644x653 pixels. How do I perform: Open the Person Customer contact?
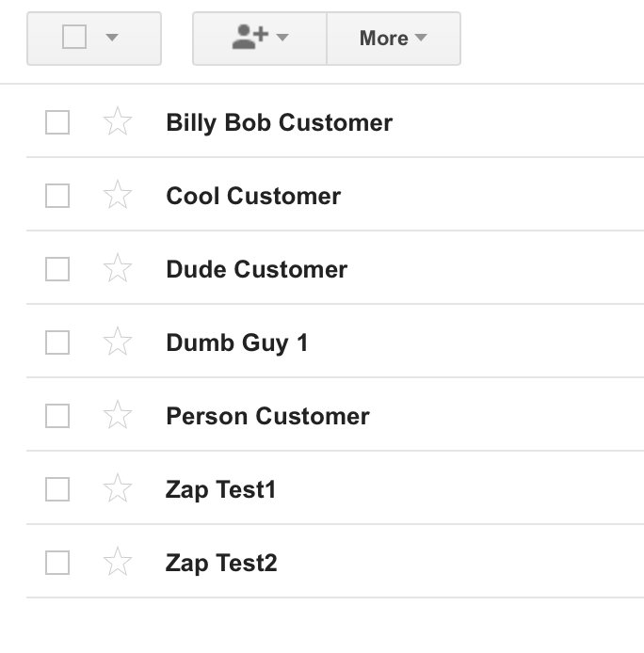tap(267, 416)
